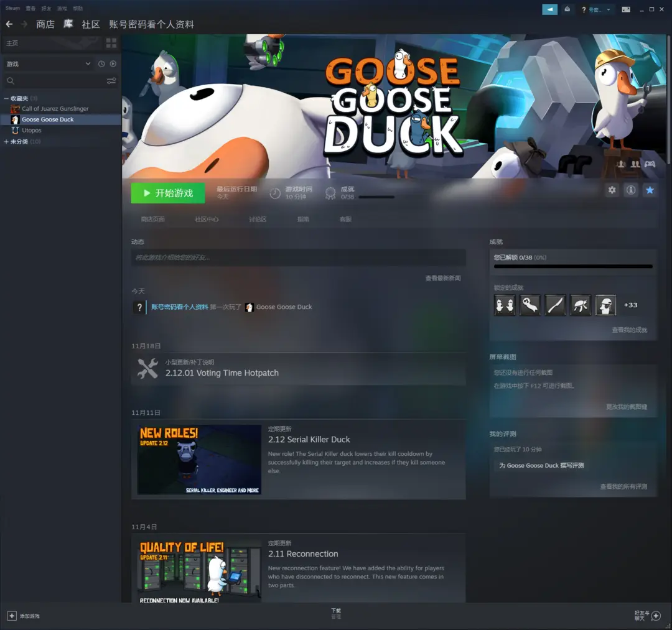Open friends chat plus icon at bottom right
Viewport: 672px width, 630px height.
pyautogui.click(x=656, y=616)
